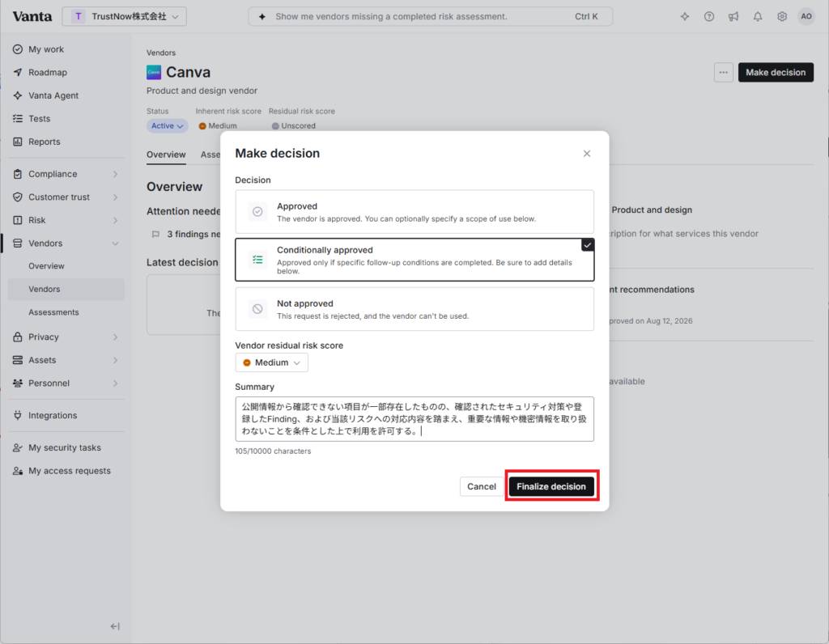Select the Conditionally approved option
Screen dimensions: 829x644
414,260
